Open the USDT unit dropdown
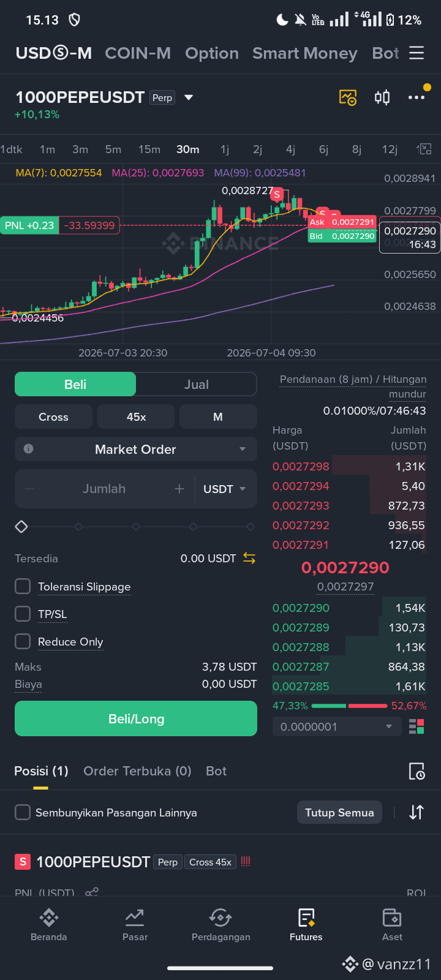This screenshot has width=441, height=980. pyautogui.click(x=225, y=489)
